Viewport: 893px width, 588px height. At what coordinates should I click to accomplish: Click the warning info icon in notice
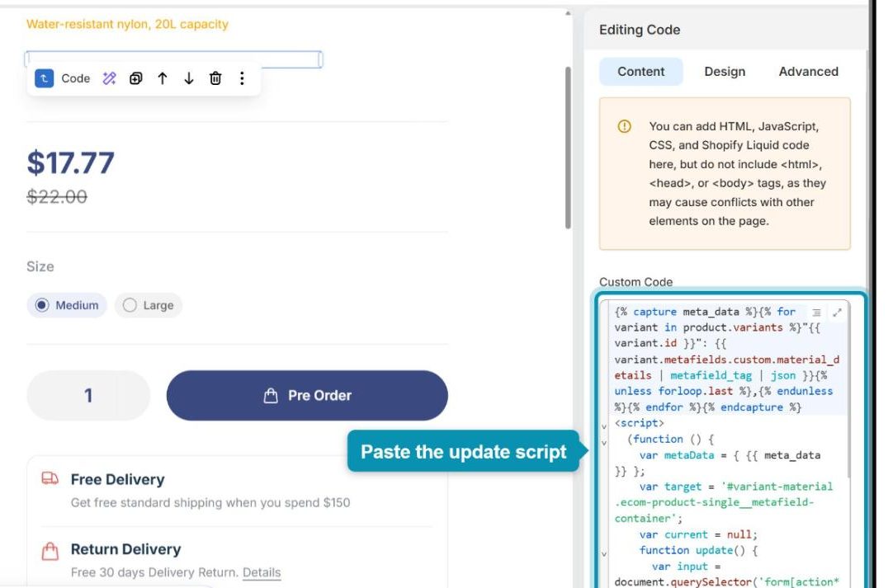624,126
